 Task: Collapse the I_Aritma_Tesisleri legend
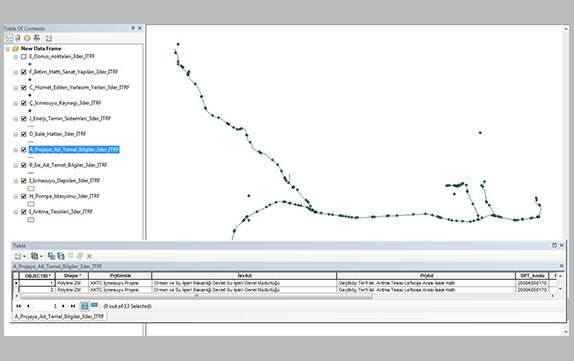tap(16, 212)
